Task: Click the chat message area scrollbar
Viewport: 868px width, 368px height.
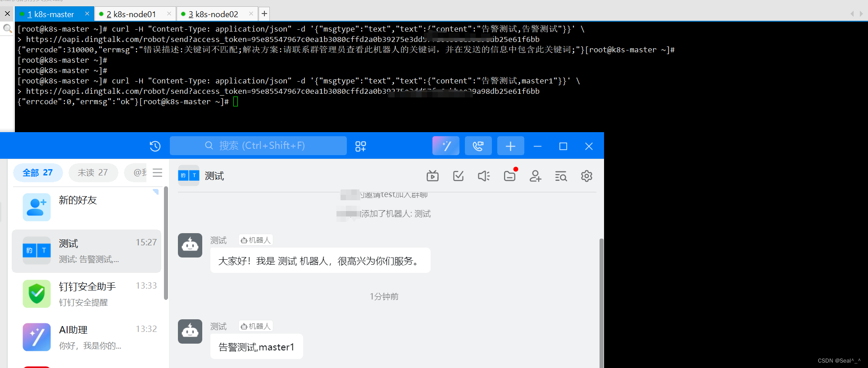Action: [x=601, y=302]
